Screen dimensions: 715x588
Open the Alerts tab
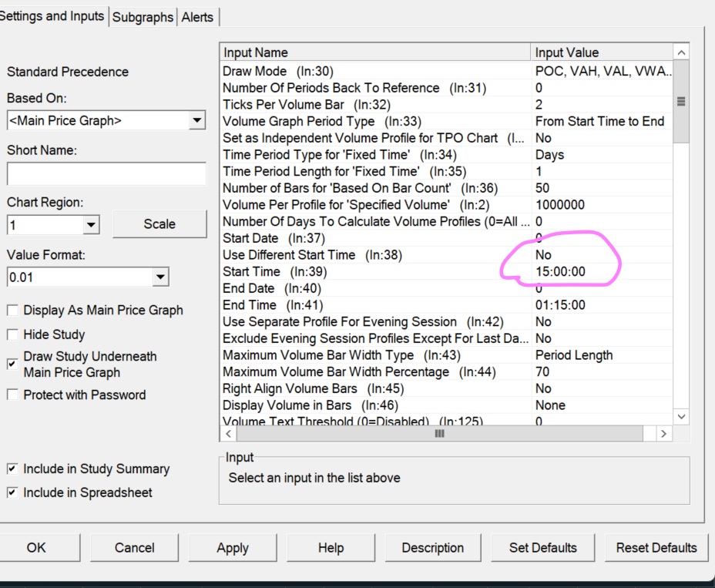[197, 17]
